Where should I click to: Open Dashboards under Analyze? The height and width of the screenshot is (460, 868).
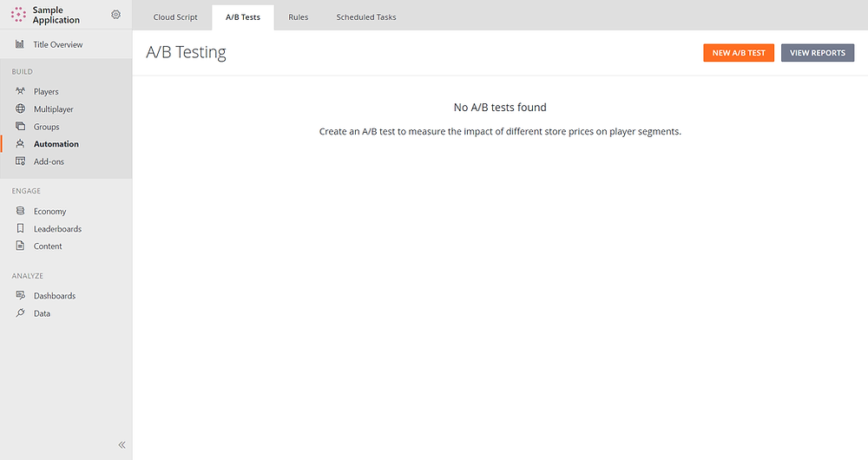54,296
